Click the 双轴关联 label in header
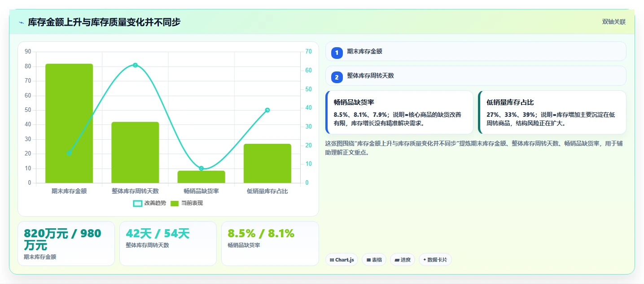644x284 pixels. 613,22
